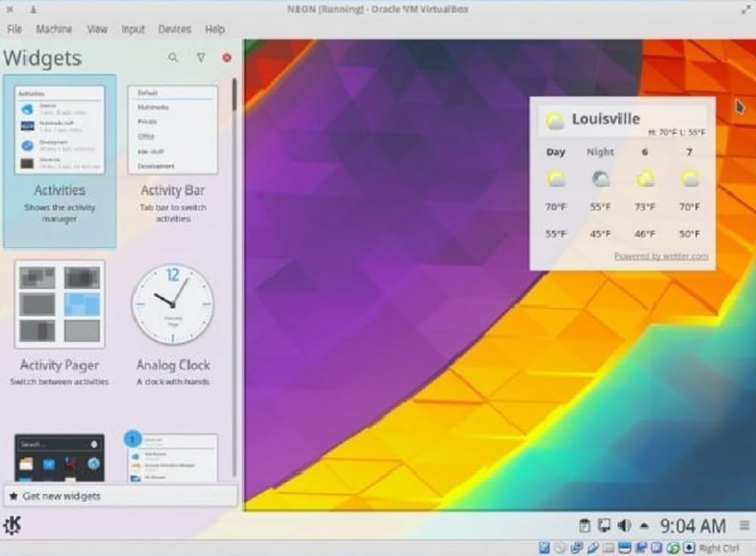Open the View menu
The width and height of the screenshot is (756, 556).
[97, 30]
